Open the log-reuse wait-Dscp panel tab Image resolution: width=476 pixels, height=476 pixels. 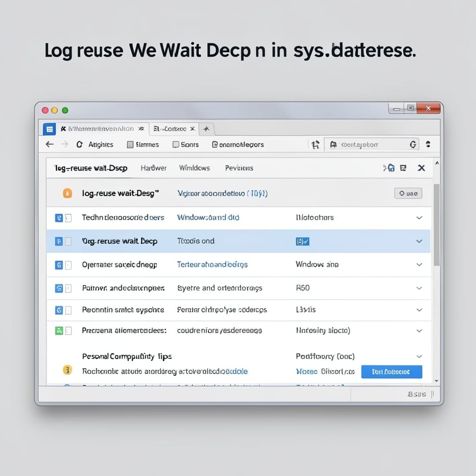click(91, 168)
